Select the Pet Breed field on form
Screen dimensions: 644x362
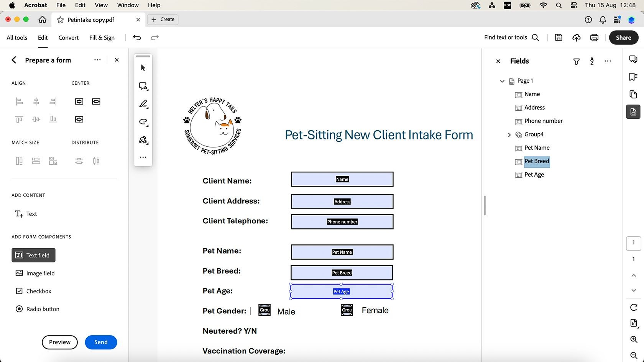[342, 272]
